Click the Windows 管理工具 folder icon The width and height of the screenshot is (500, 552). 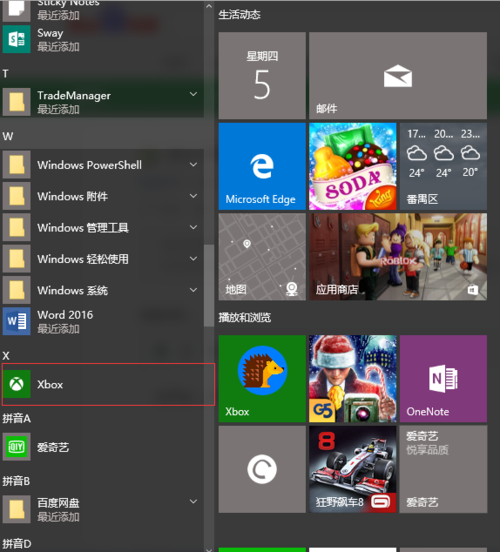tap(17, 227)
